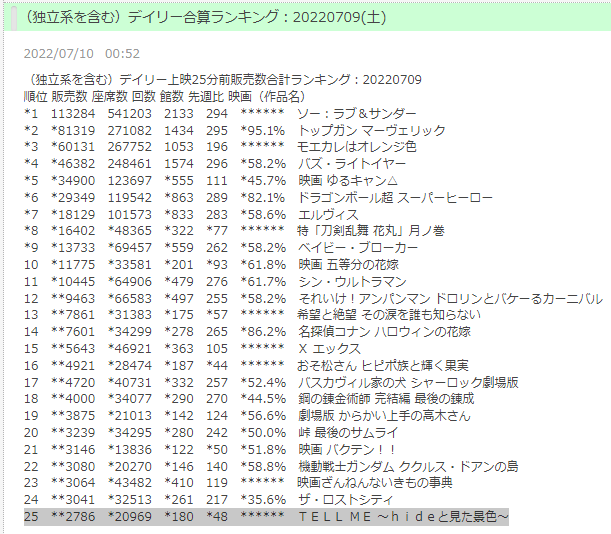Click the column header line 順位 販売数 座席数
Viewport: 611px width, 534px height.
pos(76,97)
